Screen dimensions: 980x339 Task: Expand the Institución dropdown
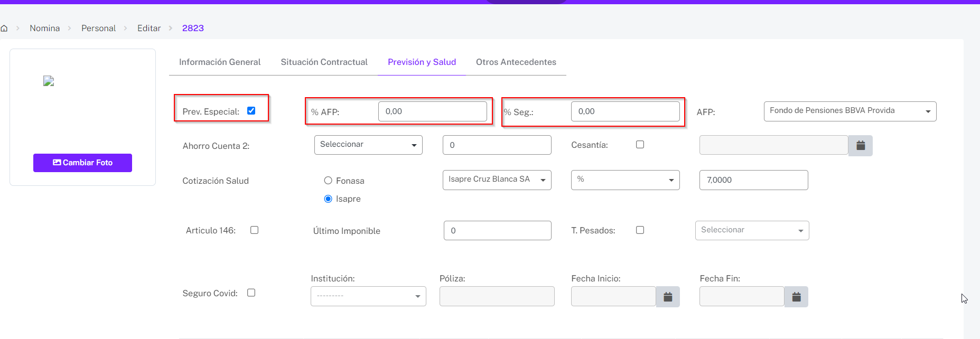[368, 296]
